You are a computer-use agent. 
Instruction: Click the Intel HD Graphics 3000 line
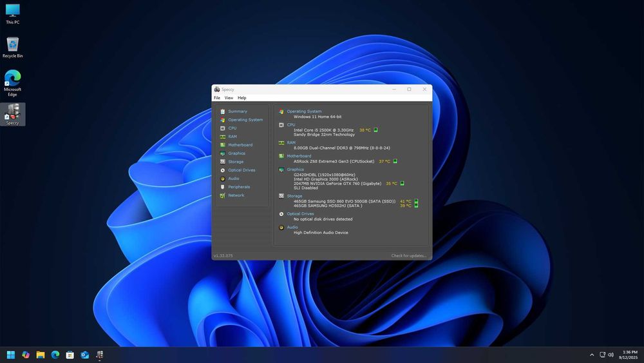pyautogui.click(x=325, y=179)
